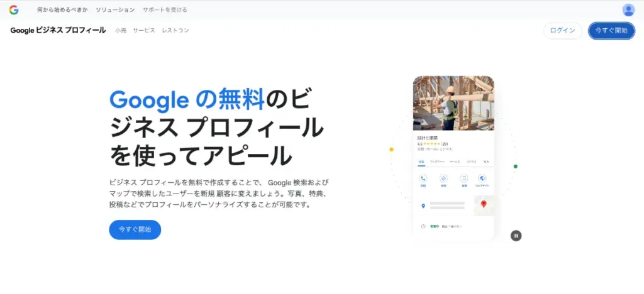Open the user account avatar
This screenshot has height=294, width=644.
pos(628,9)
